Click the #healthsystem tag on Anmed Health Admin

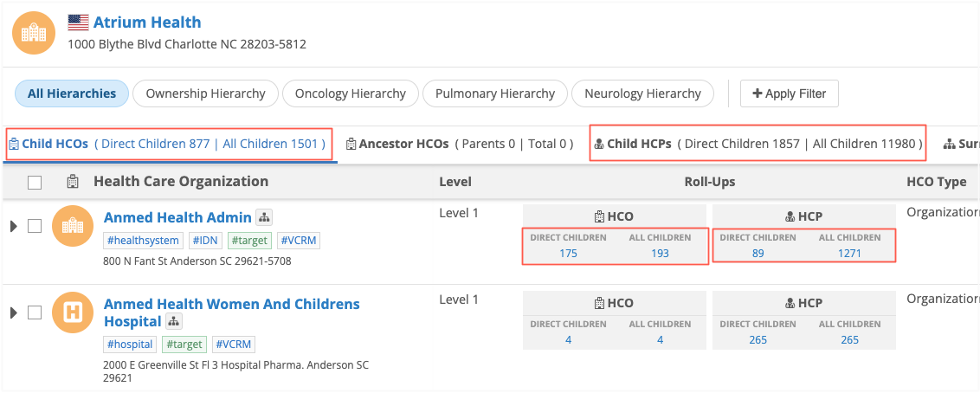pyautogui.click(x=143, y=241)
